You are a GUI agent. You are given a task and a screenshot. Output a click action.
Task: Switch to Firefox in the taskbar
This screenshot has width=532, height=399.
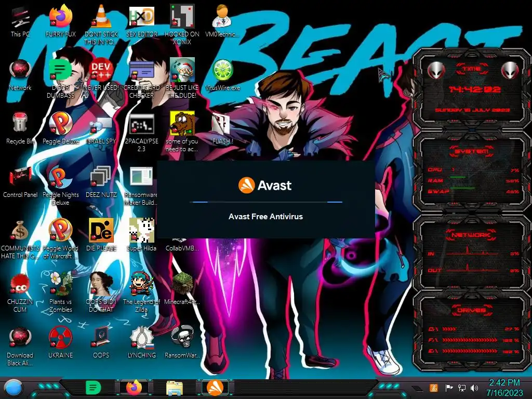(135, 388)
